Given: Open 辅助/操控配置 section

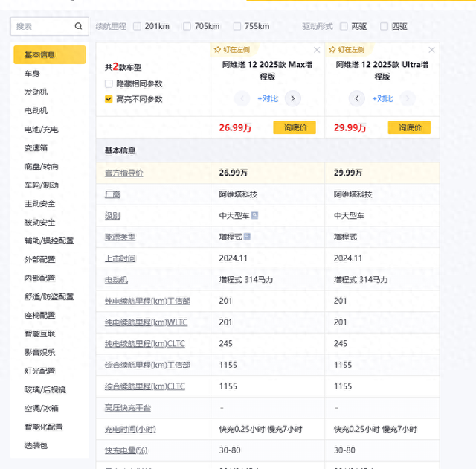Looking at the screenshot, I should coord(49,241).
